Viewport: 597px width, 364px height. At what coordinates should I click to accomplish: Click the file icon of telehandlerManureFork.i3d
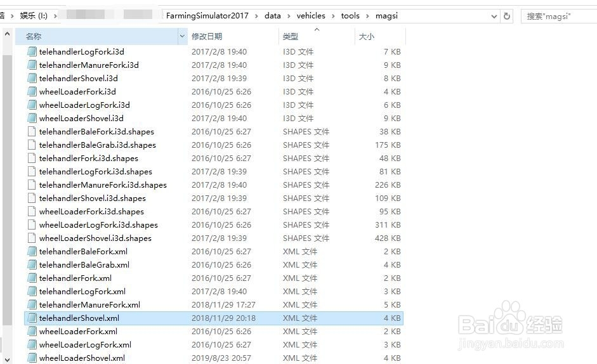pos(32,65)
